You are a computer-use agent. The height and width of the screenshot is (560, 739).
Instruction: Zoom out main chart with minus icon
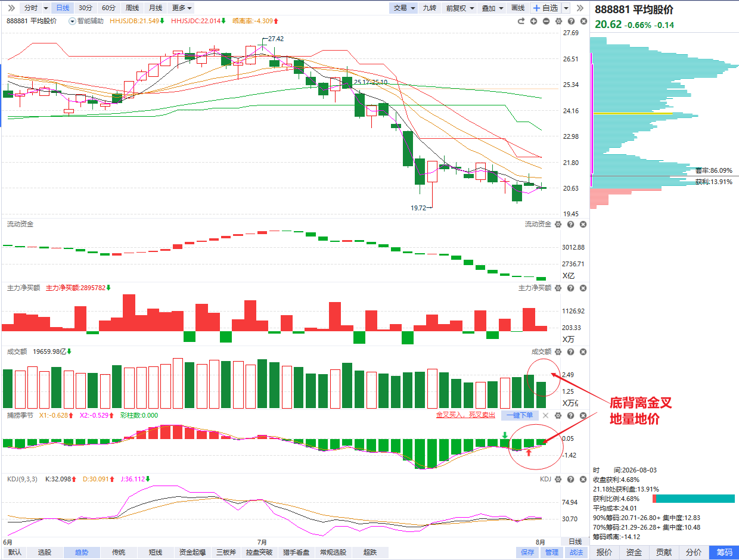point(545,21)
